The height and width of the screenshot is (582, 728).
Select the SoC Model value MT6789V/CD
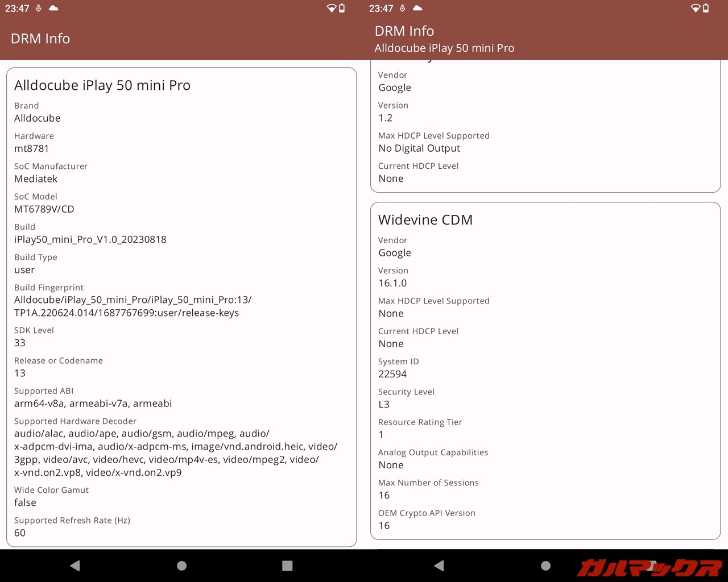(44, 209)
